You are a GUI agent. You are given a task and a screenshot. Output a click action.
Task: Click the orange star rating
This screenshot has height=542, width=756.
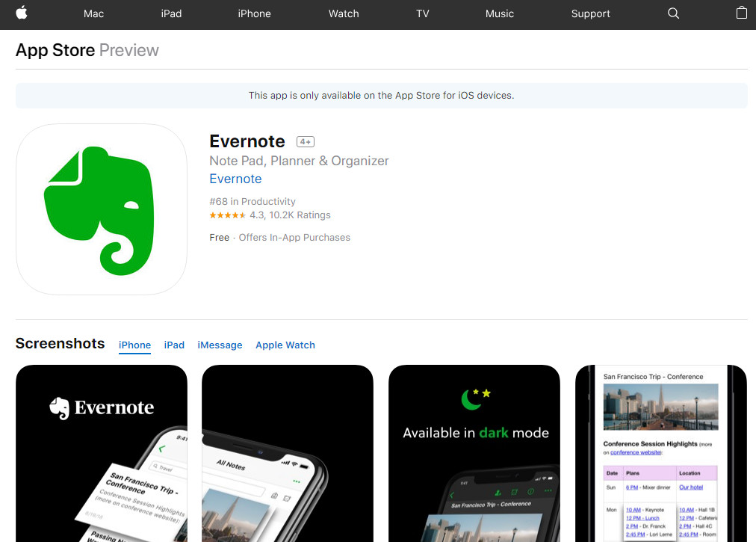pyautogui.click(x=228, y=215)
